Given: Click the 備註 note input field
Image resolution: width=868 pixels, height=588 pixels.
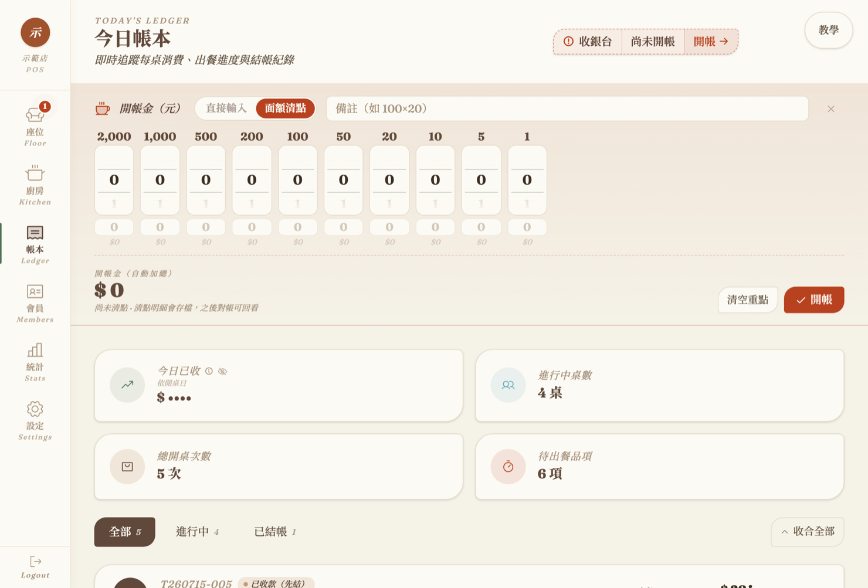Looking at the screenshot, I should pyautogui.click(x=567, y=108).
